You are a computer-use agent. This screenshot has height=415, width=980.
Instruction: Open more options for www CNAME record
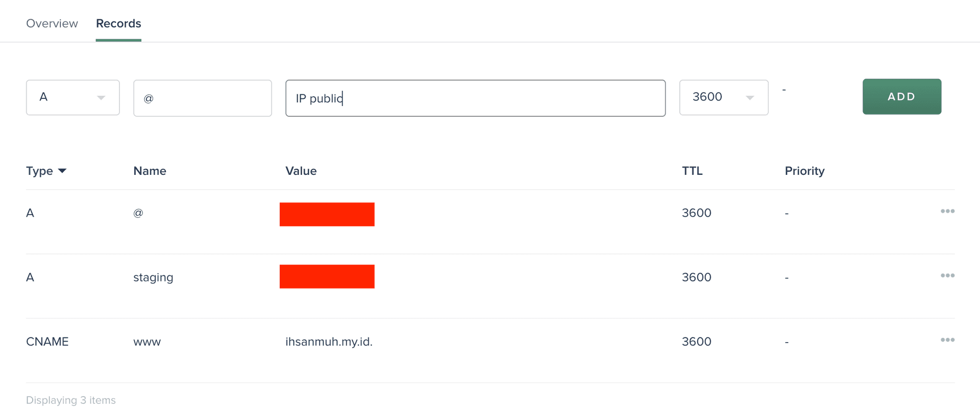947,340
